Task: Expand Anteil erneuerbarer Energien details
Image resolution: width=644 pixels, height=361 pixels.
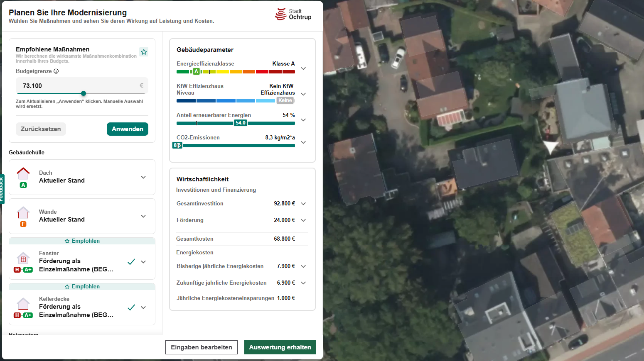Action: [303, 120]
